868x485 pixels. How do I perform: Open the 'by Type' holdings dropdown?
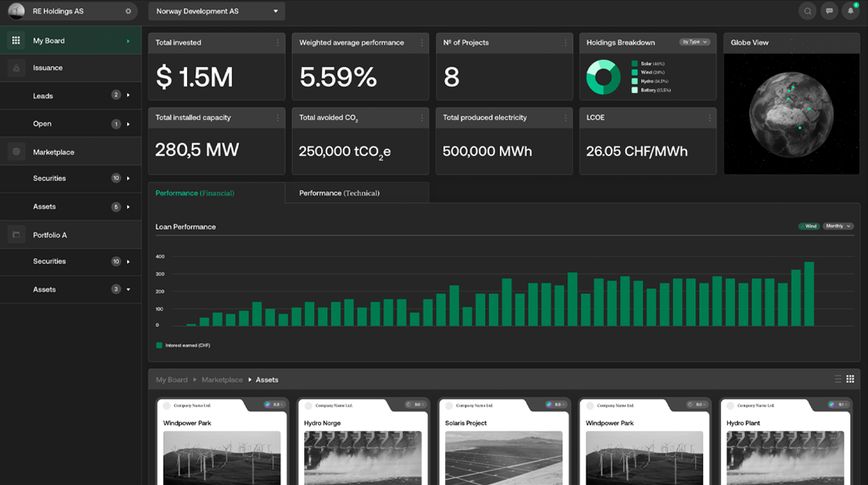click(x=695, y=43)
